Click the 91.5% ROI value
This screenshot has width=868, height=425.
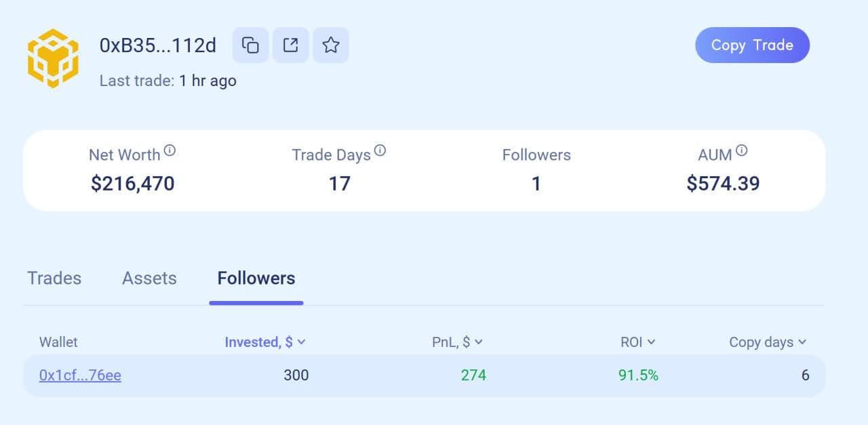[x=638, y=376]
